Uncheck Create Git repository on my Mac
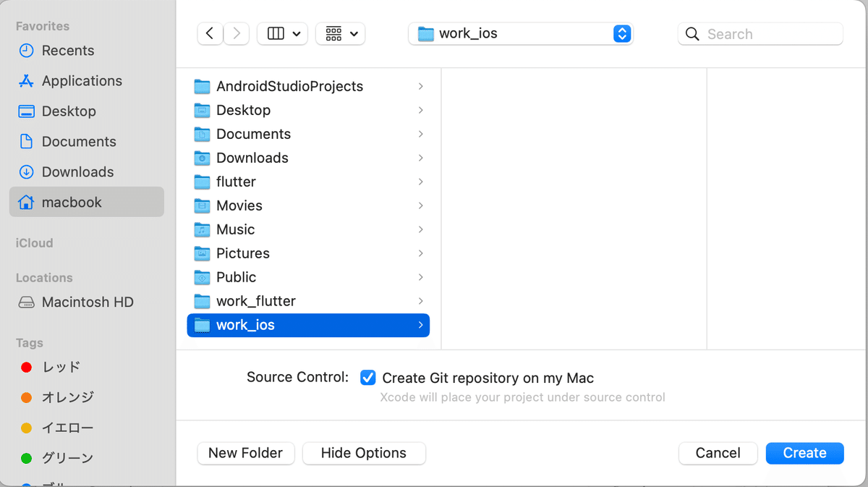The image size is (868, 487). (368, 377)
